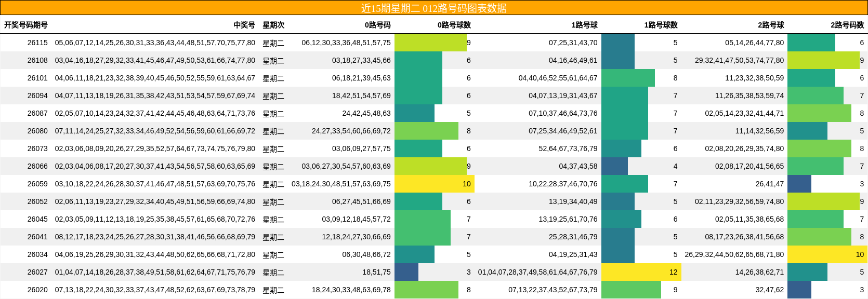Click 0路号码 cell 24,42,45,48,63
This screenshot has width=868, height=299.
tap(366, 113)
